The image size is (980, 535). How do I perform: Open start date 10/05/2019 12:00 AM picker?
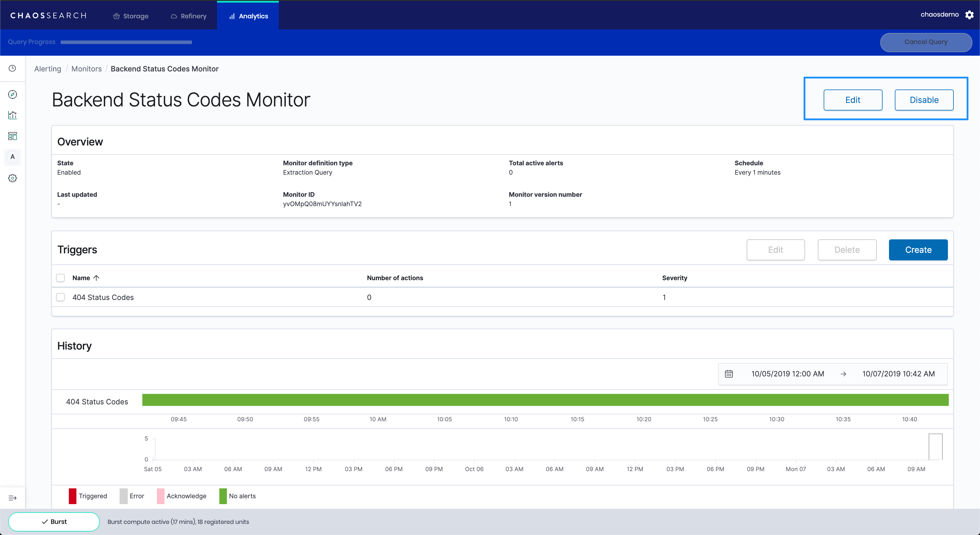[x=787, y=374]
